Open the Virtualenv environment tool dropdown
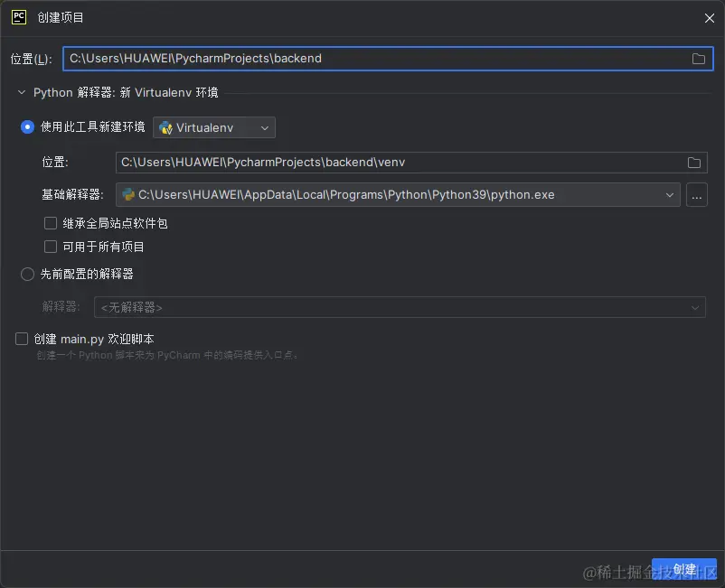725x588 pixels. 214,128
